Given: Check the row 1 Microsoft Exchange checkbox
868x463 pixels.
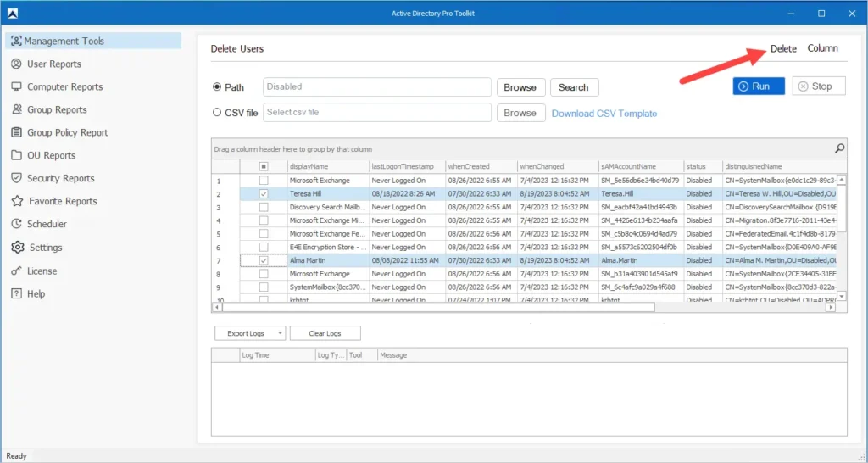Looking at the screenshot, I should (264, 181).
